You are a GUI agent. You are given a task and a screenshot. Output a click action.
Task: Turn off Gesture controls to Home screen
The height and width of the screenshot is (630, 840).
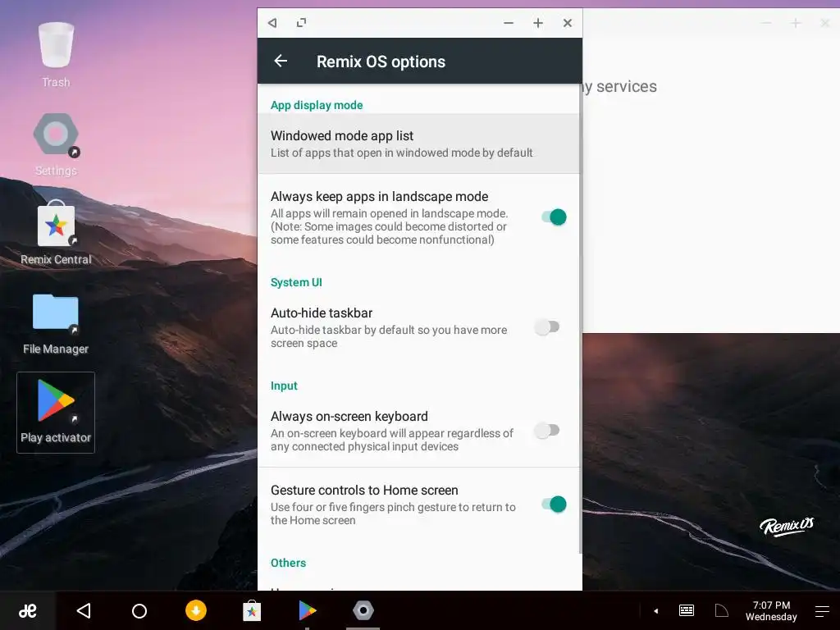click(x=554, y=504)
